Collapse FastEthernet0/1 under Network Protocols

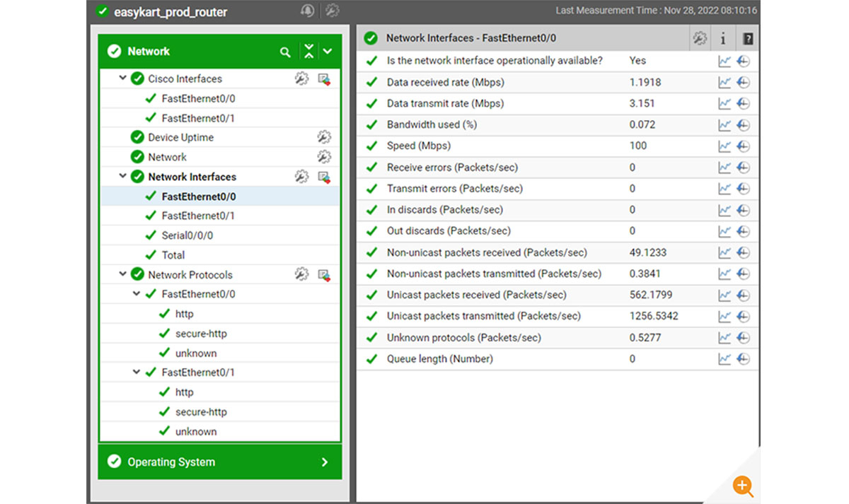137,373
